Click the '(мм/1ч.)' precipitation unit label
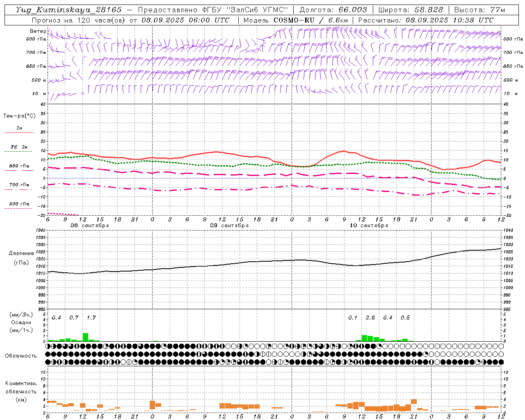 (x=21, y=330)
